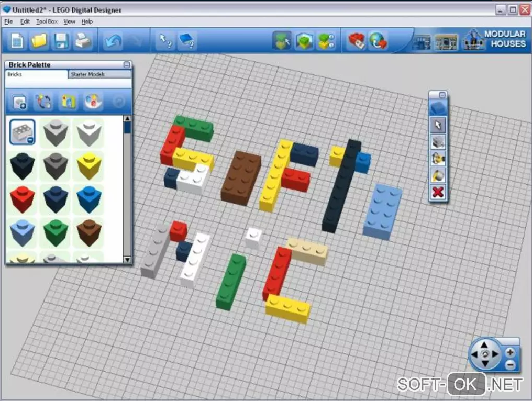Pick the dark navy blue brick color
The width and height of the screenshot is (532, 401).
(56, 199)
